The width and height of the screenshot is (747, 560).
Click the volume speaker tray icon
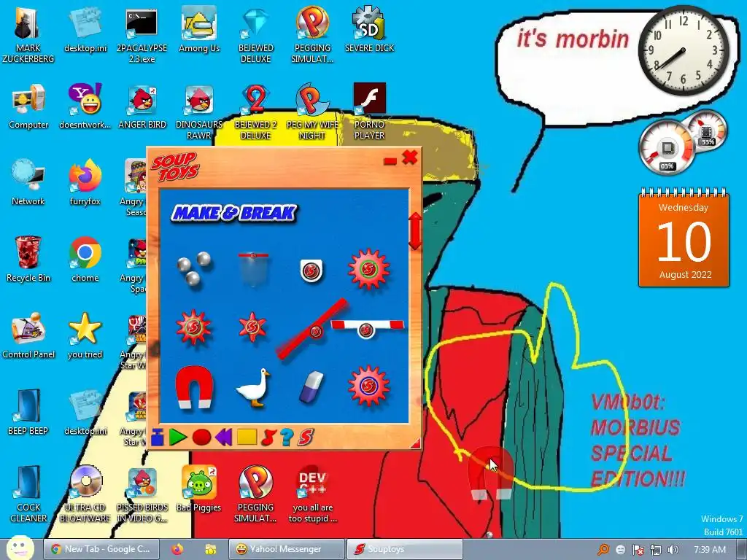click(x=673, y=550)
